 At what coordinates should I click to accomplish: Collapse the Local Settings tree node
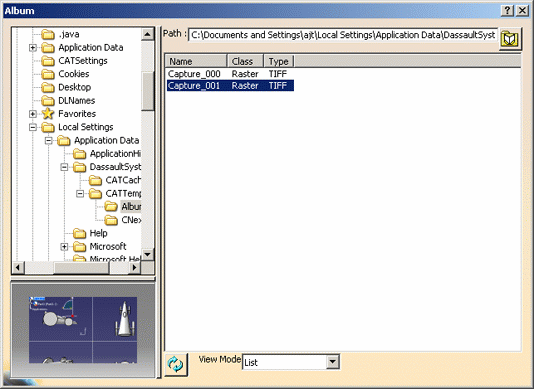pos(33,127)
